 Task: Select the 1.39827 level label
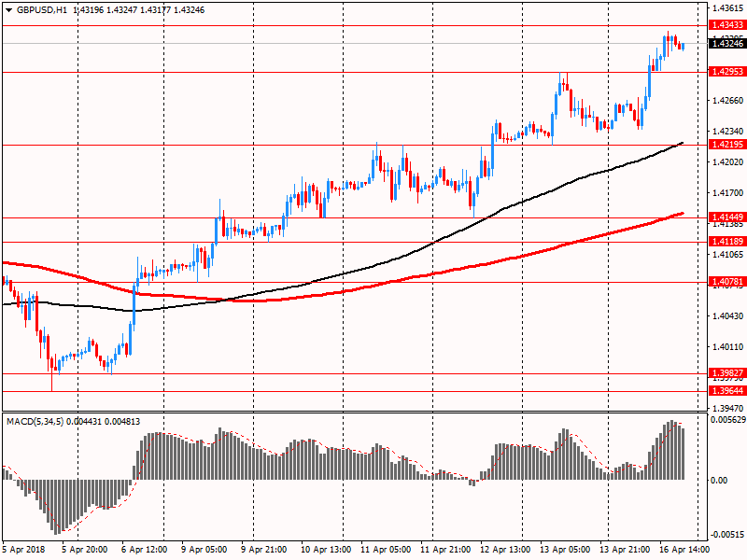[x=727, y=372]
